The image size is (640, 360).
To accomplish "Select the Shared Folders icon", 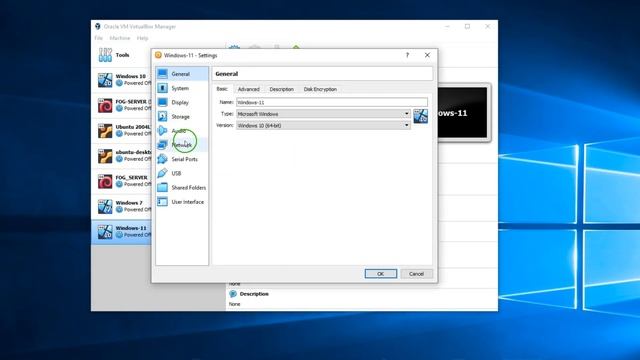I will coord(162,187).
